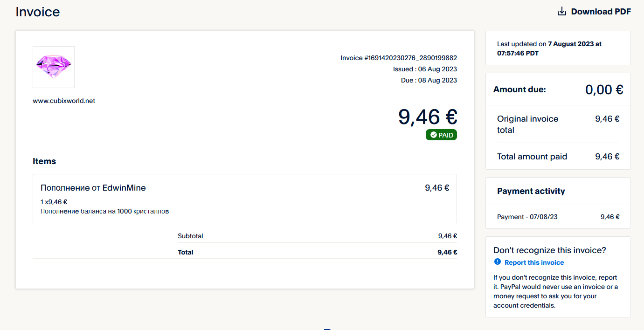644x330 pixels.
Task: Click the Items section heading
Action: pyautogui.click(x=44, y=161)
